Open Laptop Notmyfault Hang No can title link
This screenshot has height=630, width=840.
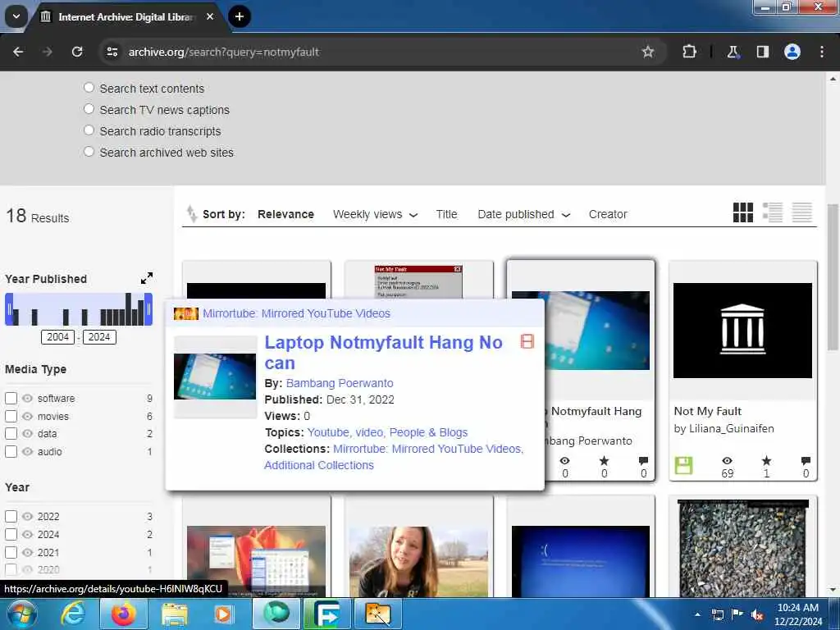[383, 353]
